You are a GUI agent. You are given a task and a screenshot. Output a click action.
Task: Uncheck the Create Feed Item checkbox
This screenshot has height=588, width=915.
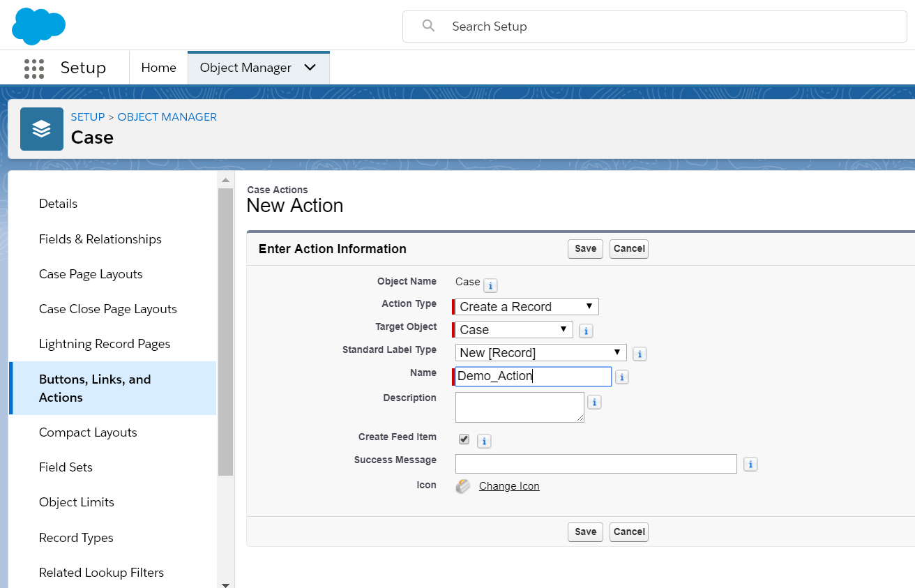(463, 439)
